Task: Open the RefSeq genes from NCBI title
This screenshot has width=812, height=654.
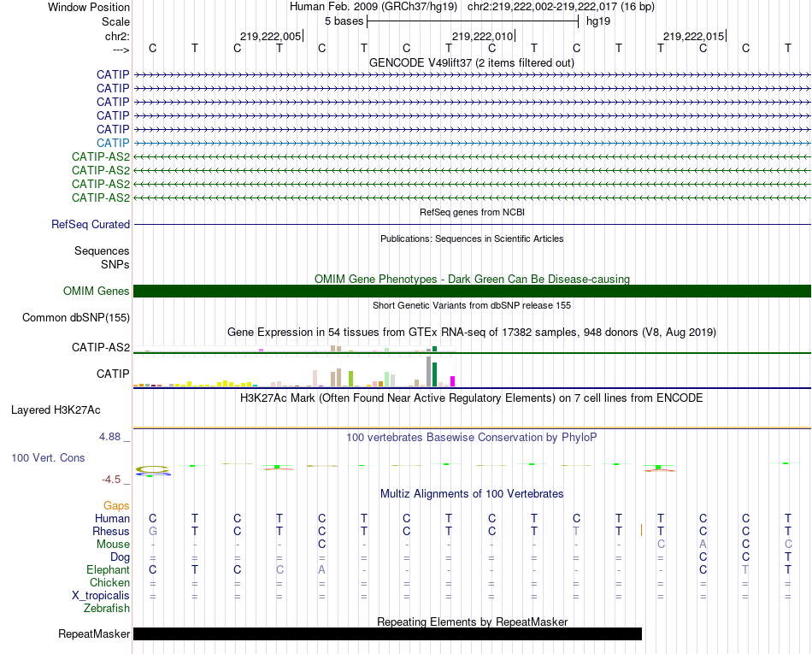Action: (x=472, y=212)
